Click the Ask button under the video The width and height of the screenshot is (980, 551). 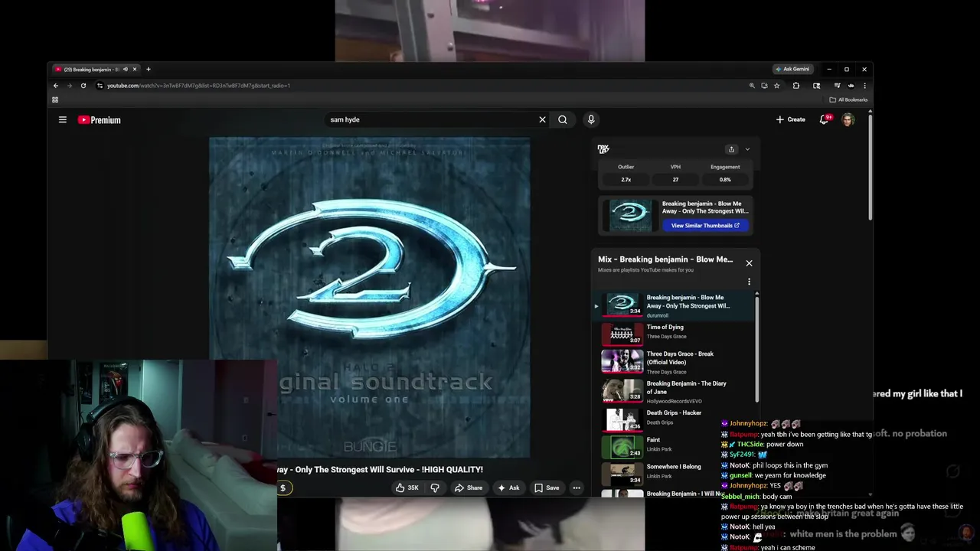(508, 487)
